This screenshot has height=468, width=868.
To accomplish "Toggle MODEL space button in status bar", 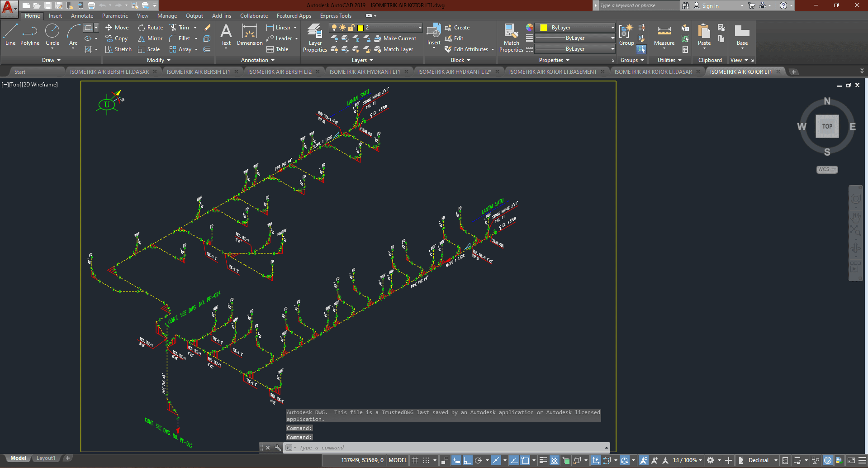I will tap(398, 460).
